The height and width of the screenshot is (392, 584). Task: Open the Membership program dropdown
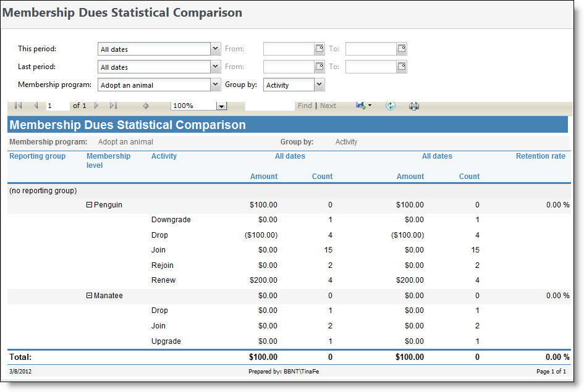click(214, 85)
